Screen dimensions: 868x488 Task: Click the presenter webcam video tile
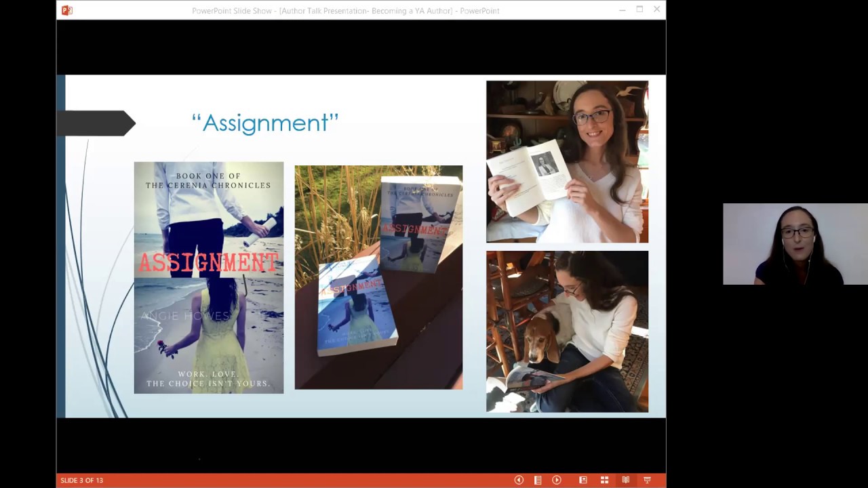click(x=795, y=244)
